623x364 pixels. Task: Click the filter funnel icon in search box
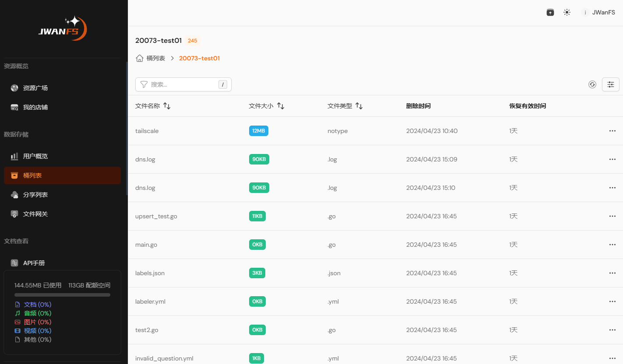click(144, 84)
